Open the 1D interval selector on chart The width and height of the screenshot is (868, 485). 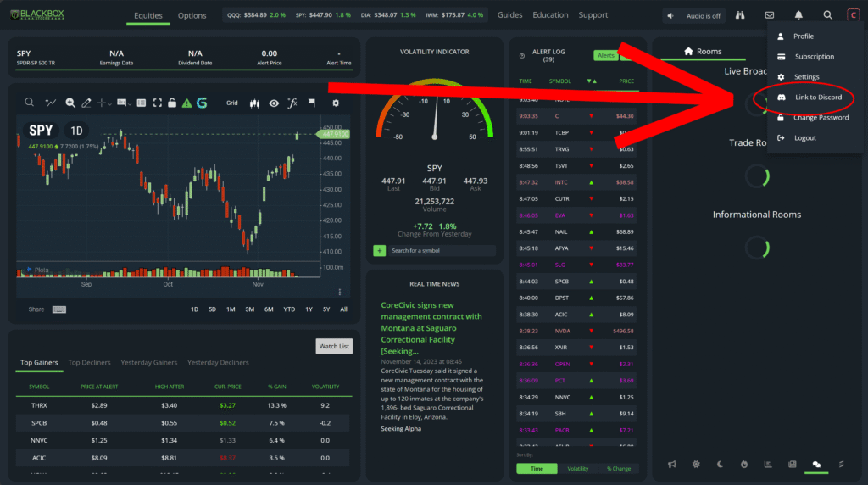(x=76, y=131)
